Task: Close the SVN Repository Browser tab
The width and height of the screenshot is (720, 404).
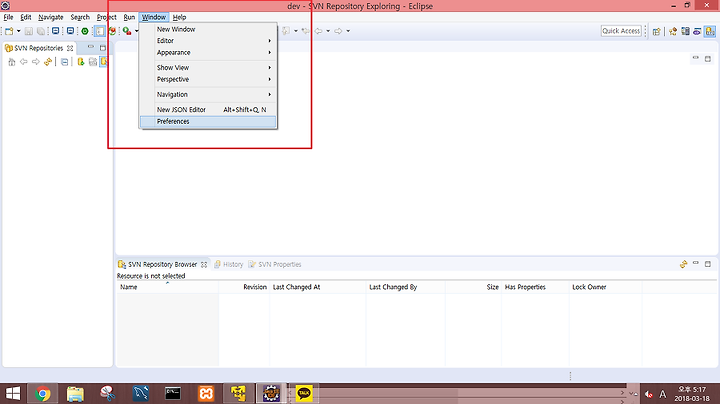Action: tap(204, 264)
